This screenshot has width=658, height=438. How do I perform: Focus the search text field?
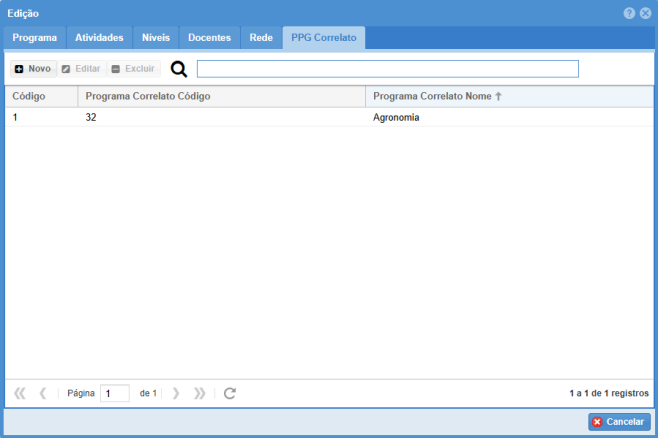click(387, 69)
